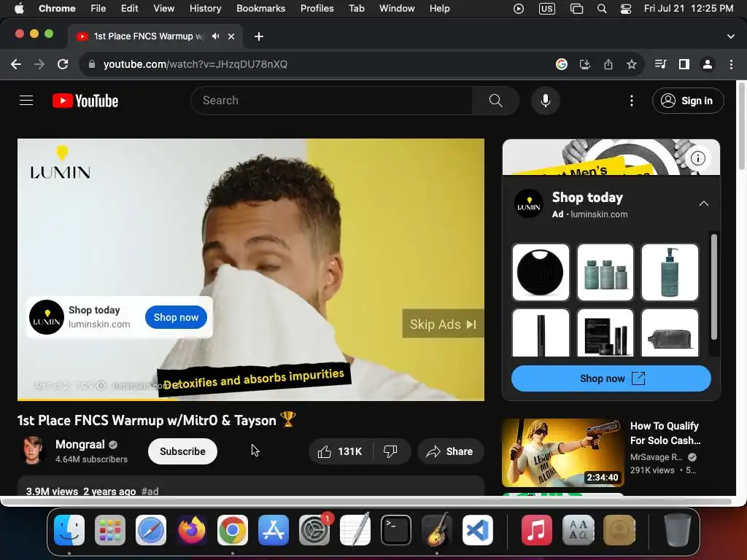
Task: Click the install/download icon in address bar
Action: pyautogui.click(x=585, y=64)
